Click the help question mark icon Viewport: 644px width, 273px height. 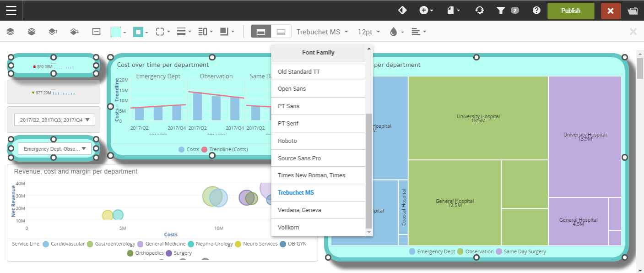[536, 11]
